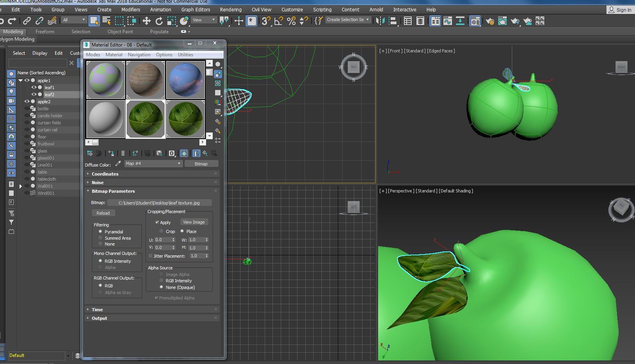Open the Render Setup teapot icon
The height and width of the screenshot is (364, 635).
[x=490, y=21]
